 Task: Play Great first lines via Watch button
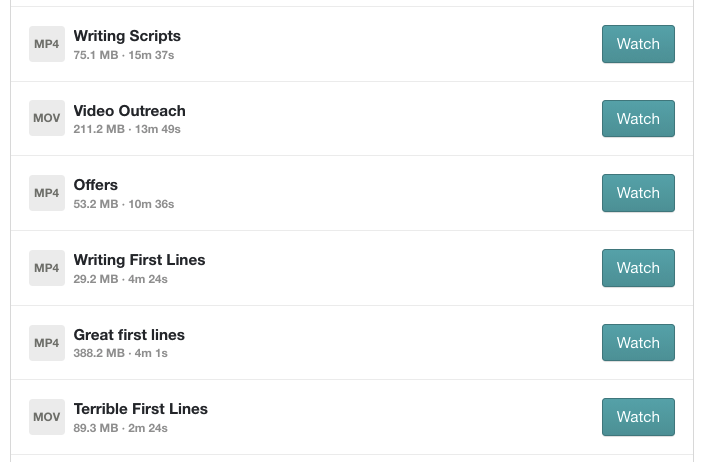tap(637, 343)
